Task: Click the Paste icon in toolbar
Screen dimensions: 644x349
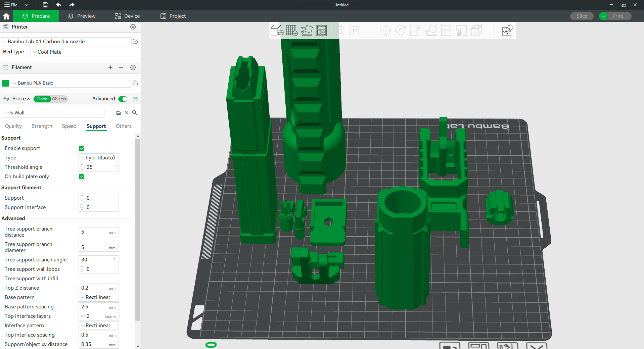Action: pyautogui.click(x=354, y=31)
